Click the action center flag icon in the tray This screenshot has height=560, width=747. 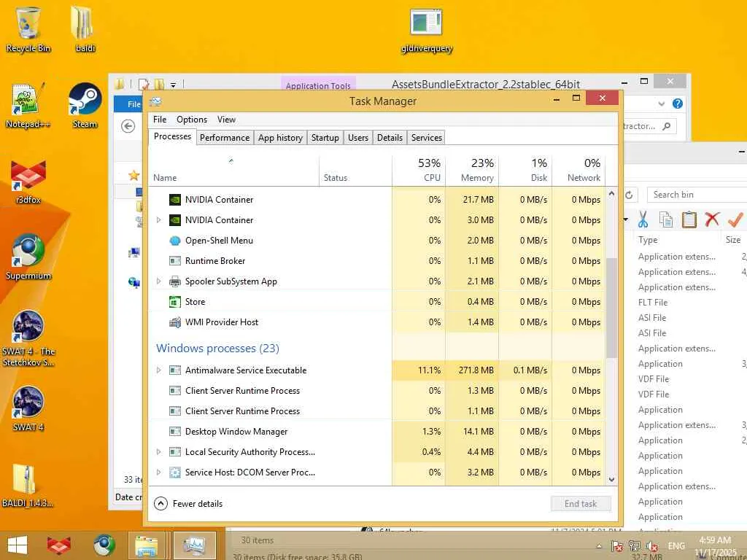coord(617,545)
